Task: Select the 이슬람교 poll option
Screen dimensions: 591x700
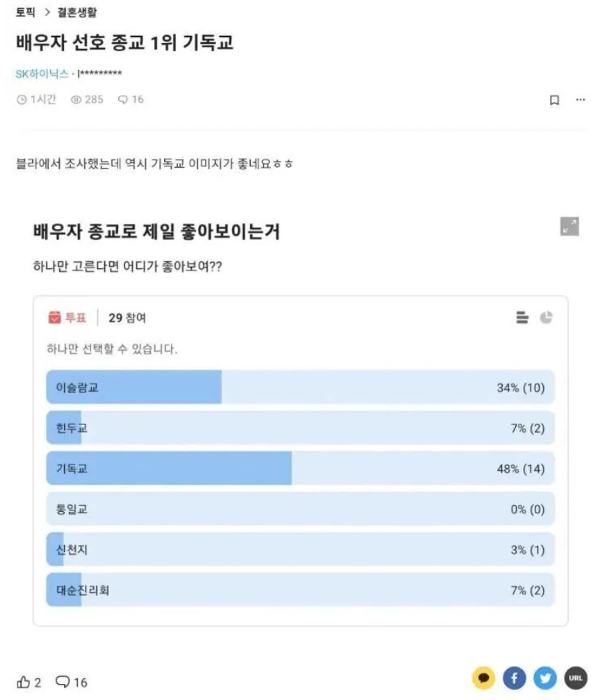Action: pos(300,387)
